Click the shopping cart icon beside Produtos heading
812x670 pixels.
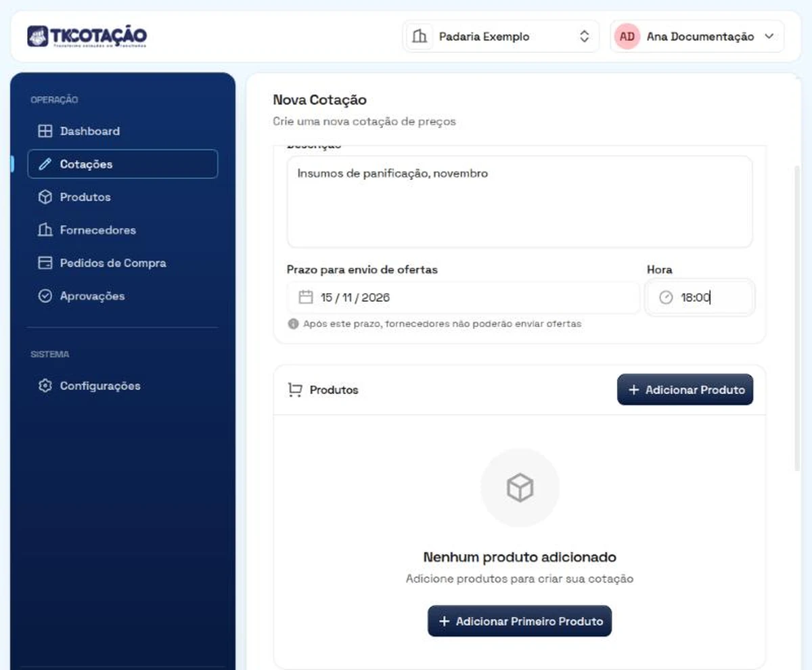(295, 390)
